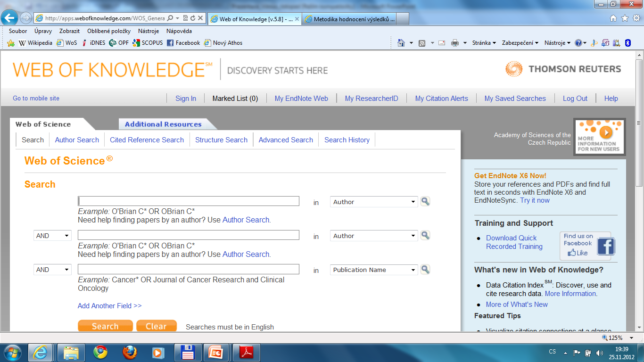Open the Print options dropdown arrow
The image size is (644, 362).
(x=465, y=43)
